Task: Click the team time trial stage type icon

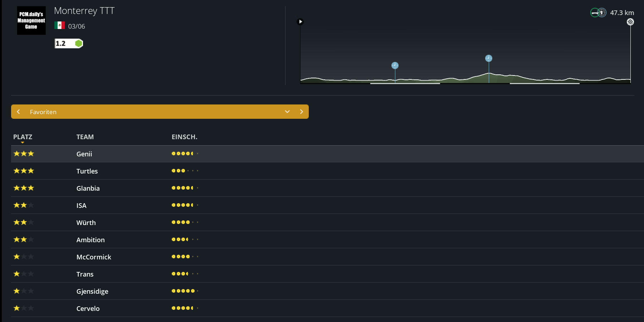Action: [x=598, y=13]
